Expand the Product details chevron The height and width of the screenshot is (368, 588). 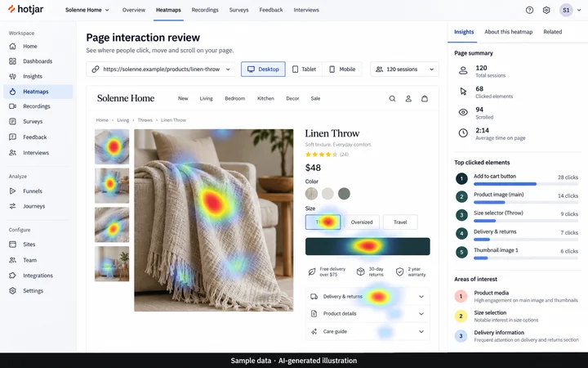click(x=421, y=314)
